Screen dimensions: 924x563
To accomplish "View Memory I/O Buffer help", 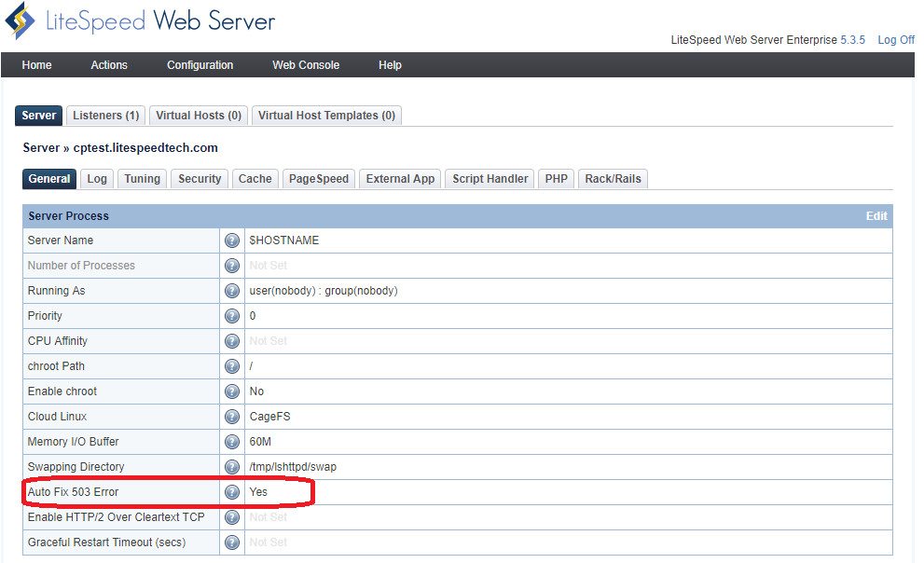I will tap(231, 441).
